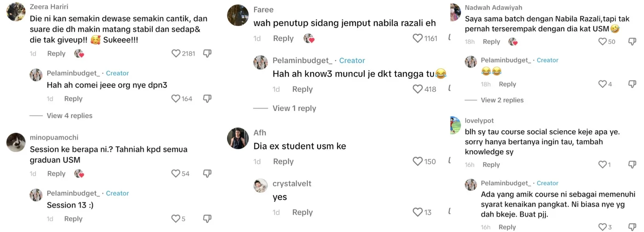Open Zeera Hariri's profile picture

16,12
